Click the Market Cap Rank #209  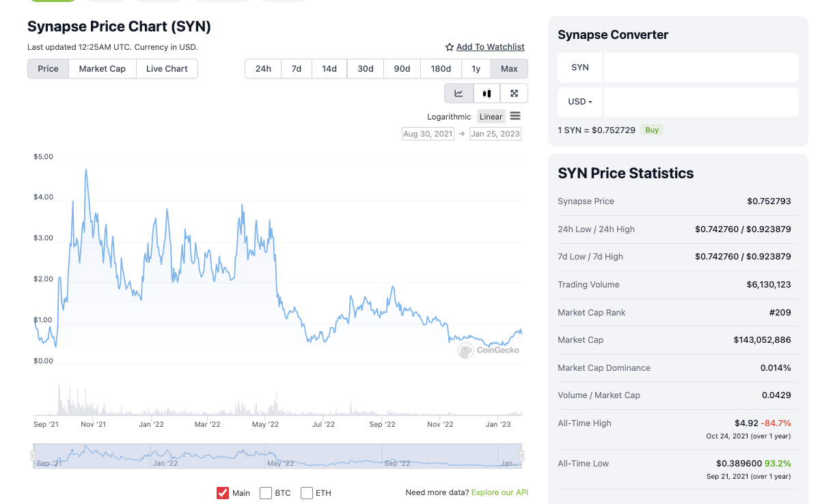(x=780, y=313)
